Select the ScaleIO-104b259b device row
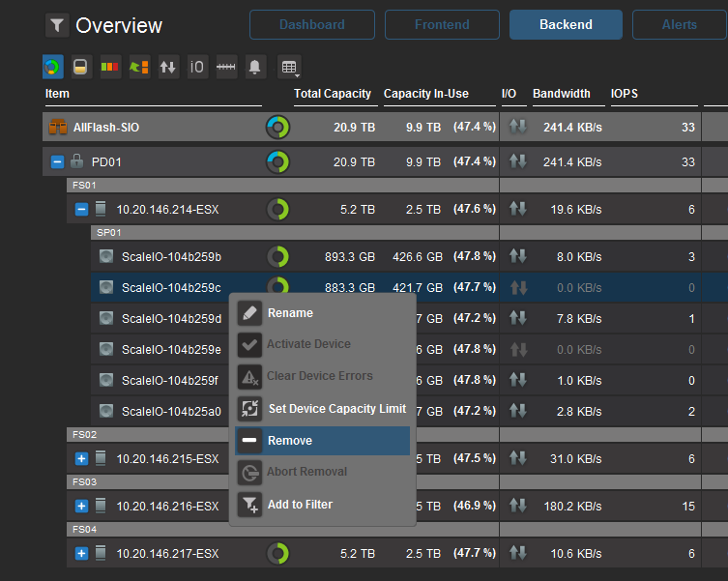Screen dimensions: 728x581 point(171,256)
